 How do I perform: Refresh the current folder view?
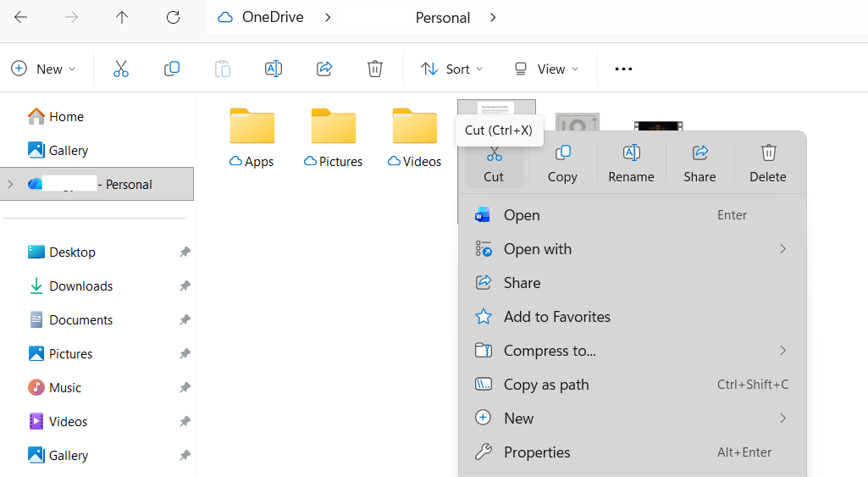174,17
